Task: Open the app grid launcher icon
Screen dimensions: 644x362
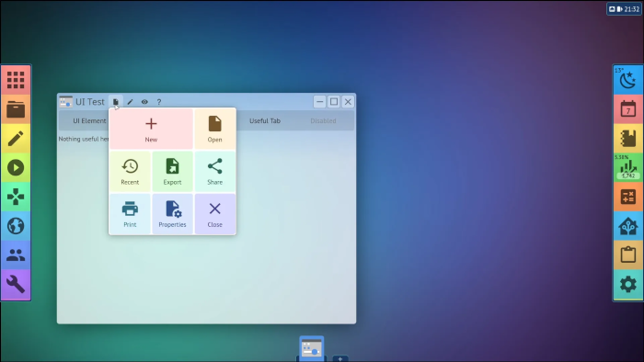Action: point(16,80)
